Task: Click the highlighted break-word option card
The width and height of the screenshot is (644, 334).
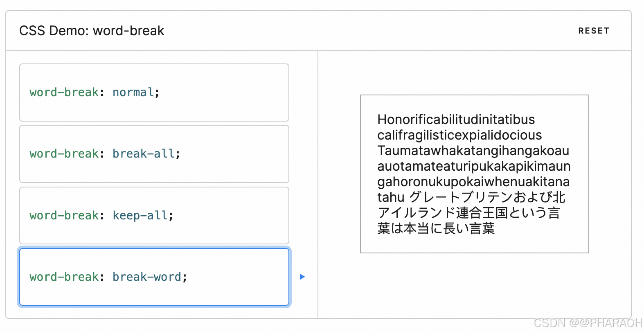Action: pos(154,277)
